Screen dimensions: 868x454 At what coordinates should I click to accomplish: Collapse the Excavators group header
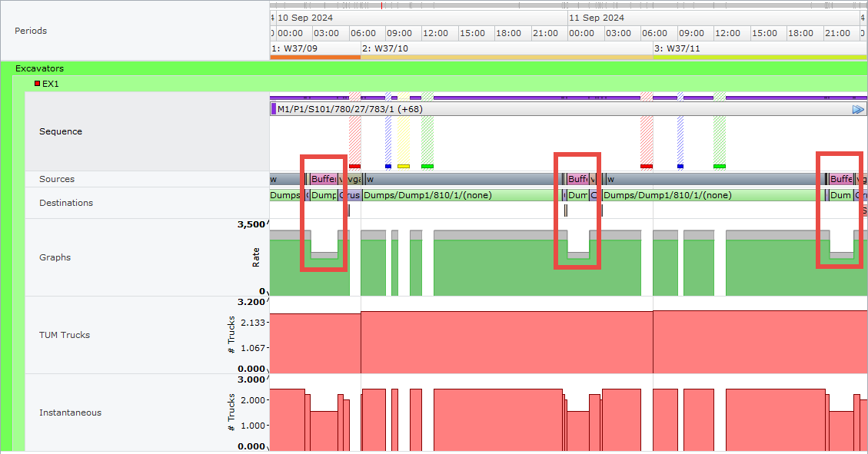(40, 68)
